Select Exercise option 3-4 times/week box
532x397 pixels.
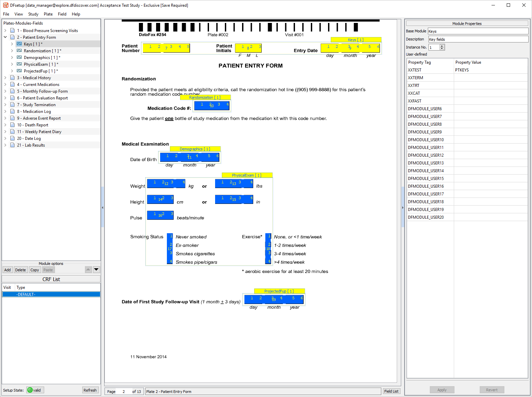[x=269, y=253]
